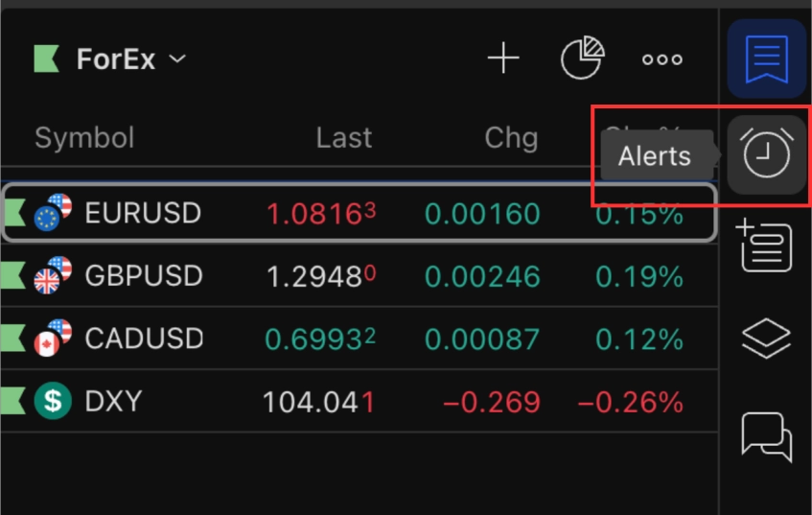Open the Data Window layers icon
The image size is (812, 515).
pos(766,338)
